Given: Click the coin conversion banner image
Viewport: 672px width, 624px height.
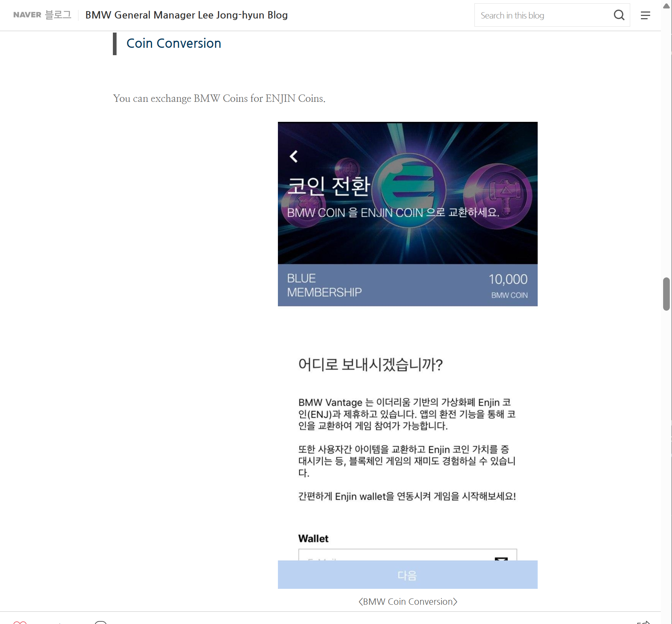Looking at the screenshot, I should click(x=407, y=193).
